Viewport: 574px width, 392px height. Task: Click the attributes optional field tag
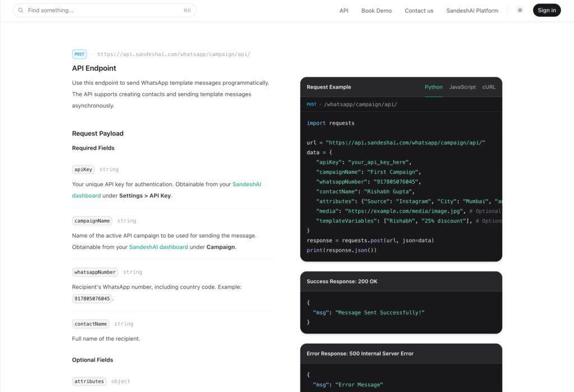(x=89, y=381)
